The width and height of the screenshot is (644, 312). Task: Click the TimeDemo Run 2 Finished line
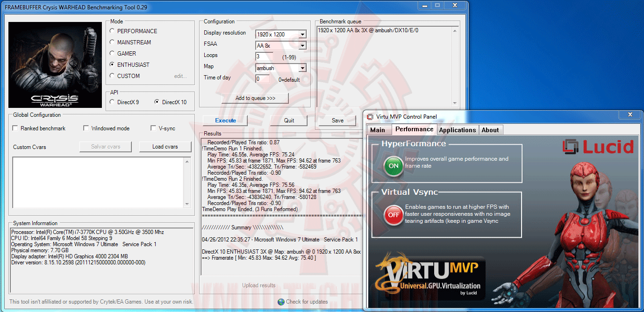(x=232, y=179)
